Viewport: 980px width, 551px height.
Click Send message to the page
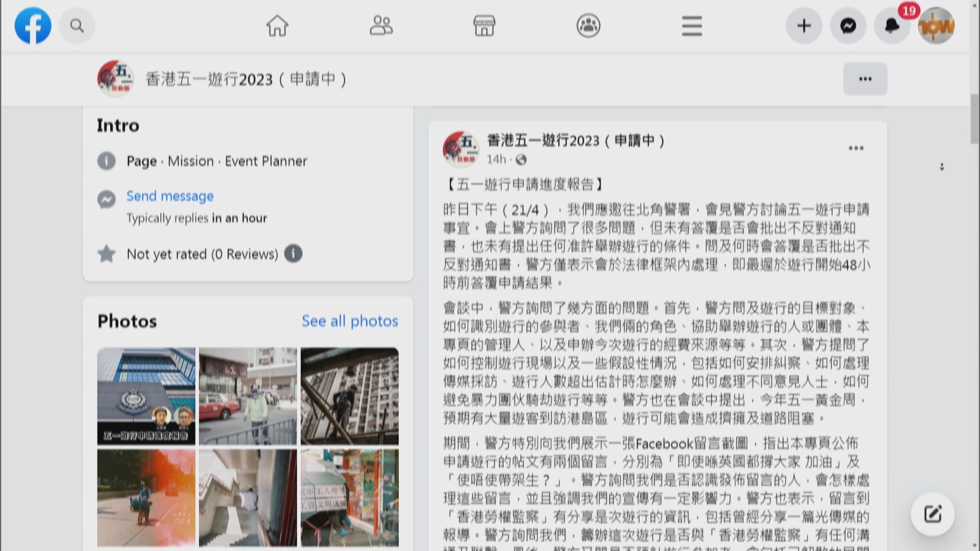(x=170, y=196)
